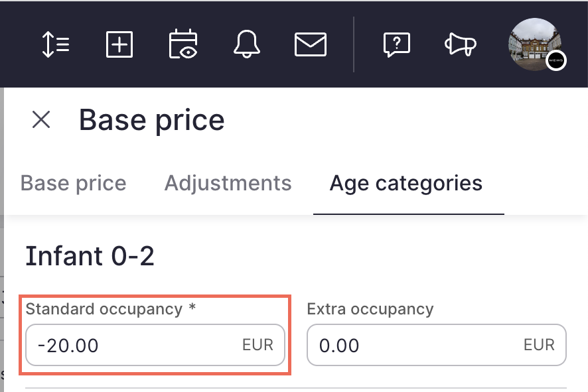Focus the Standard occupancy price field
Viewport: 588px width, 392px height.
click(155, 345)
